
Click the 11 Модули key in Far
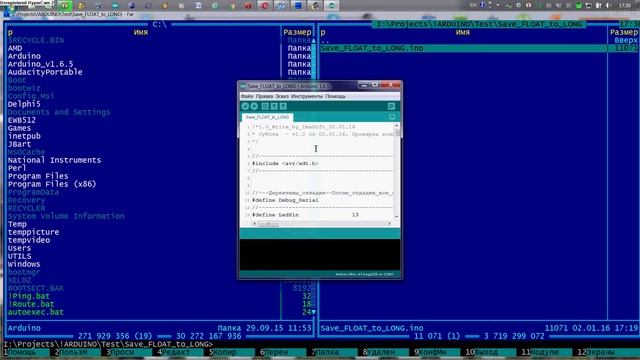tap(544, 352)
